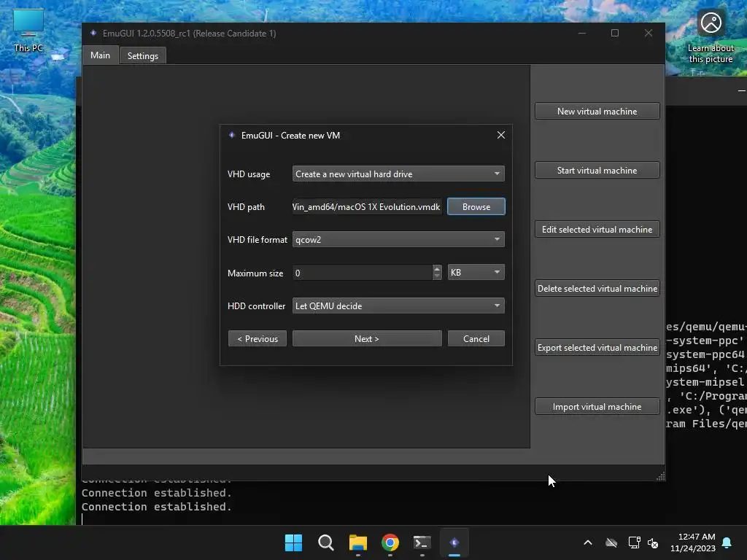Open the notifications bell
This screenshot has height=560, width=747.
(727, 542)
